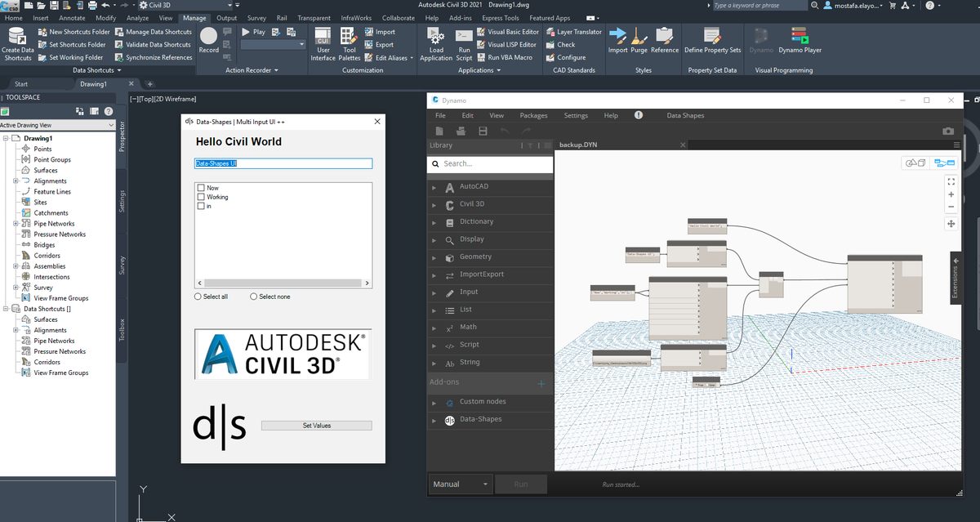Screen dimensions: 980x522
Task: Open the User Interface (CUI) tool
Action: (x=323, y=44)
